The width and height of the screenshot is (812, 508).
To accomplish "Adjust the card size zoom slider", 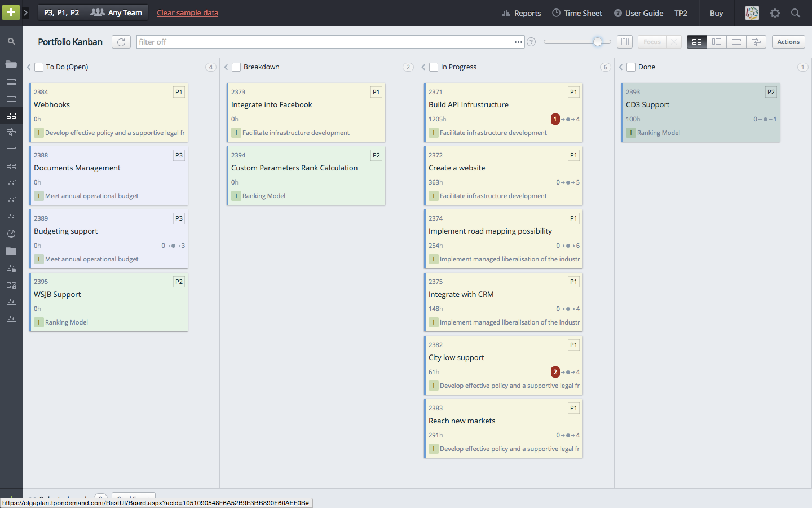I will point(597,41).
